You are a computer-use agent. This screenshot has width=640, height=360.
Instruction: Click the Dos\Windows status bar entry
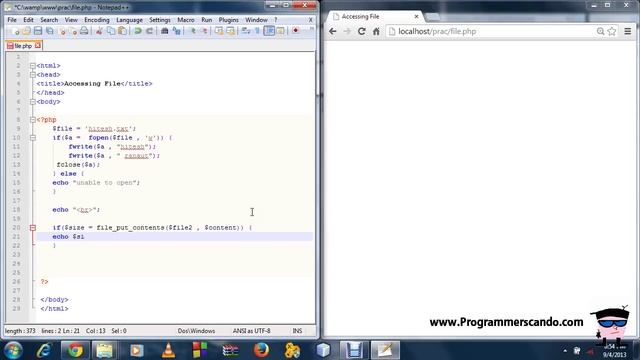coord(196,331)
